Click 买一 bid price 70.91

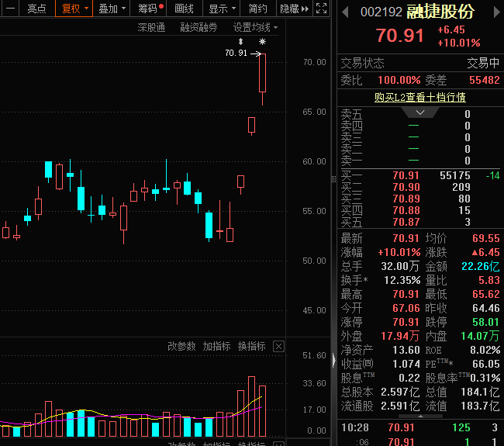[406, 175]
